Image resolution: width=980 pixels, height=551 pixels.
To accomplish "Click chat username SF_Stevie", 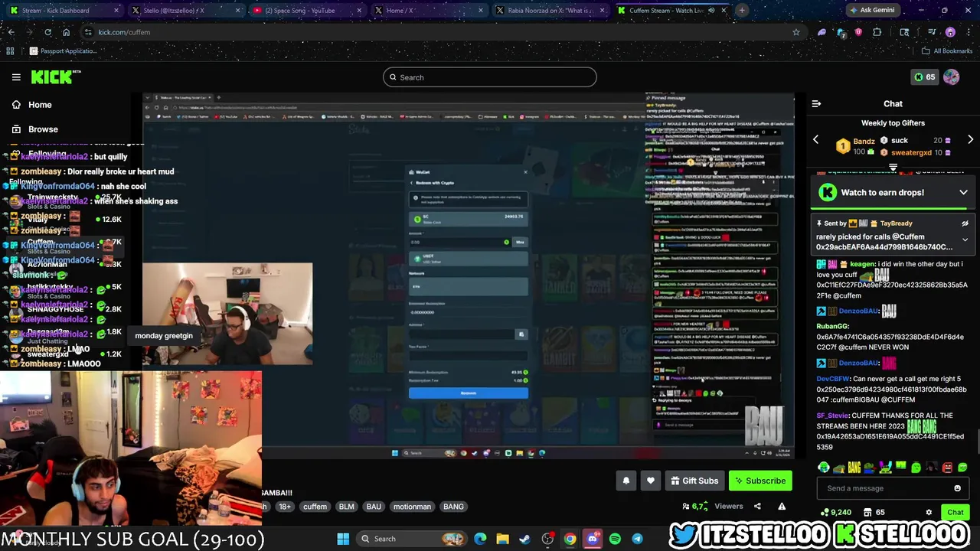I will coord(832,416).
